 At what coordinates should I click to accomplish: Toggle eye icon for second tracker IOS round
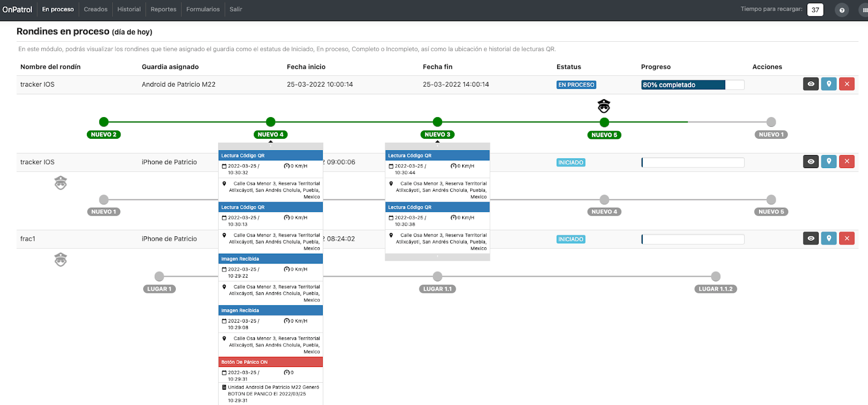pos(810,162)
